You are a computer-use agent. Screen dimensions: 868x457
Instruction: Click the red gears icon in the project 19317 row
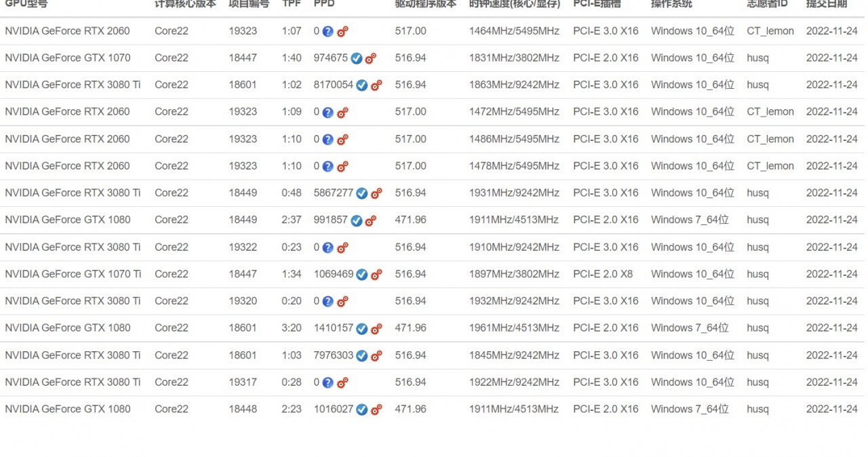[343, 383]
